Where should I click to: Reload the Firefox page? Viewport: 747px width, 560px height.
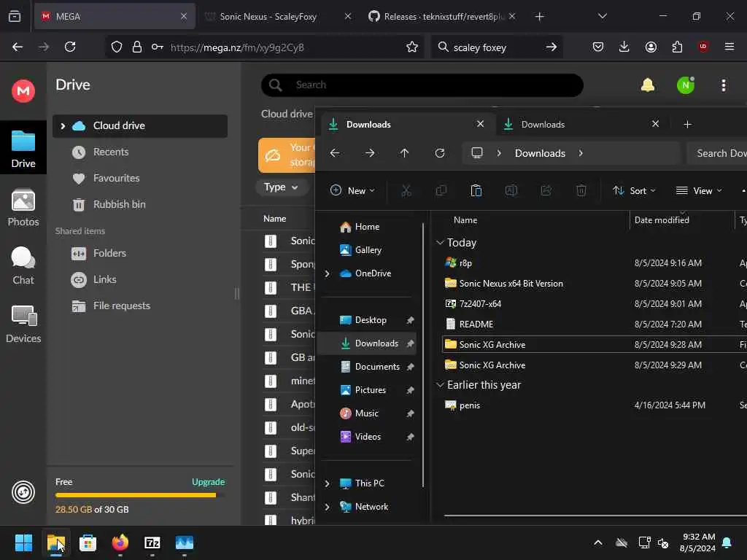[x=70, y=47]
